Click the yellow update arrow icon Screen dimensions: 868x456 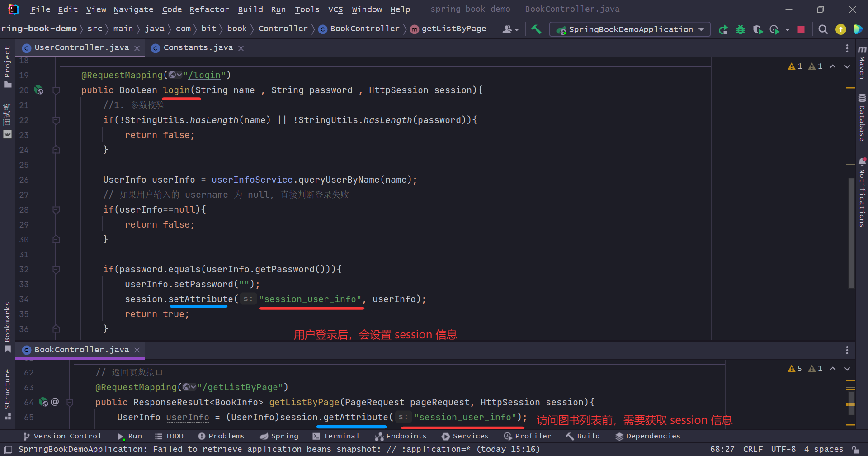841,29
